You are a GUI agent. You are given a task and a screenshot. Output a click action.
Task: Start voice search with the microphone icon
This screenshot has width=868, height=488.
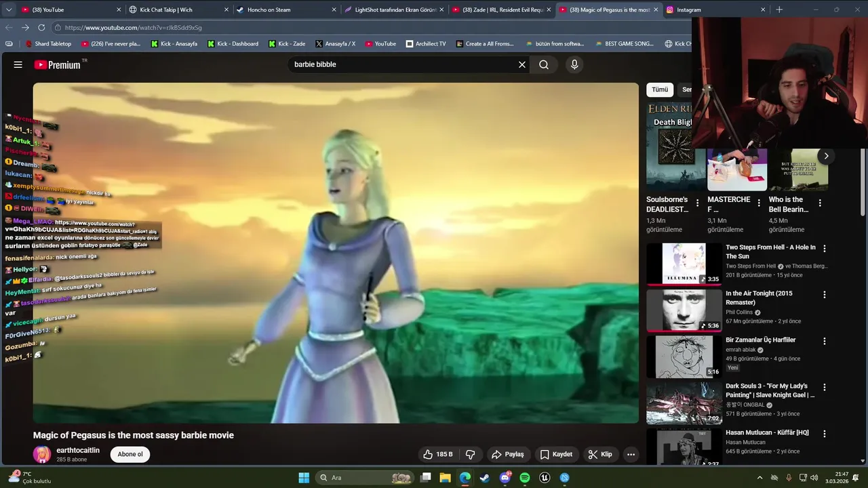tap(574, 64)
